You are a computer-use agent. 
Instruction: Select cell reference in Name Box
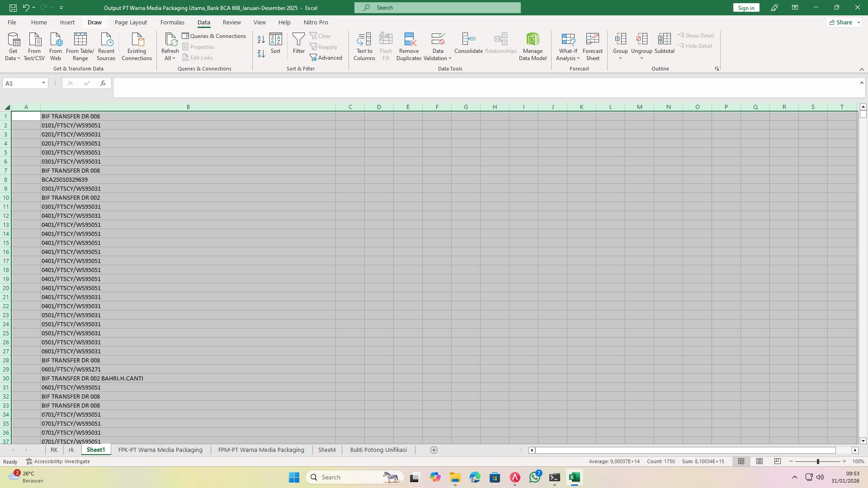(22, 83)
